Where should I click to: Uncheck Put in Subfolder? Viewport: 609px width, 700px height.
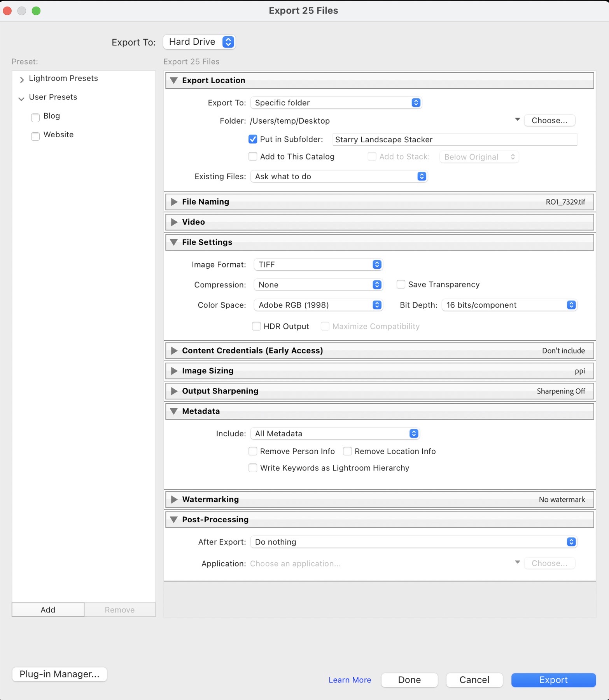(x=253, y=139)
